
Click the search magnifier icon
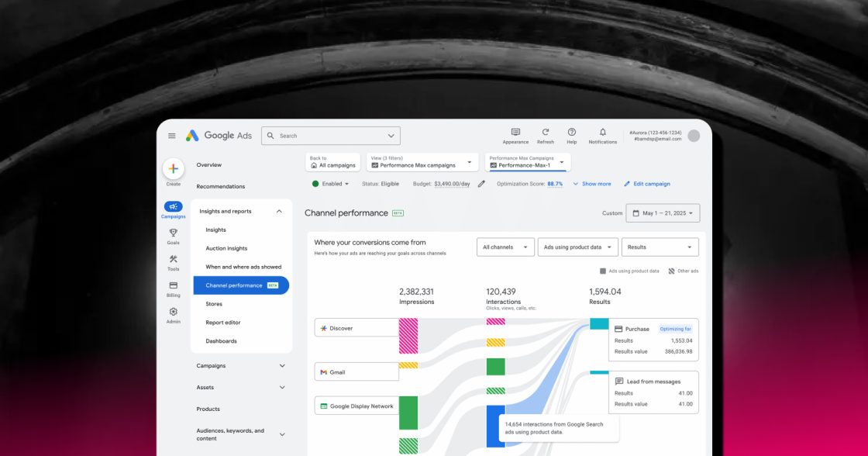coord(270,136)
